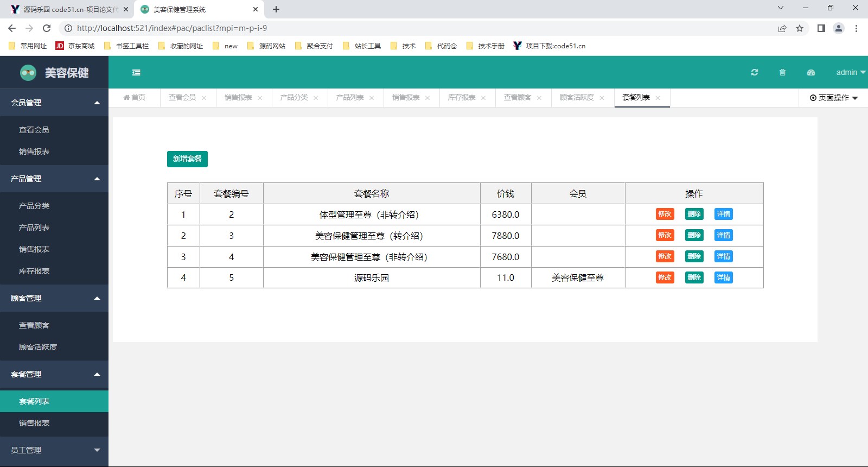Click 删除 for package number 3
868x467 pixels.
click(694, 235)
